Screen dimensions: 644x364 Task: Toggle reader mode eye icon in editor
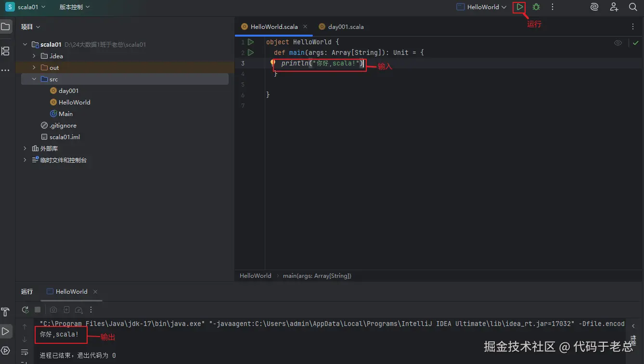pos(618,43)
